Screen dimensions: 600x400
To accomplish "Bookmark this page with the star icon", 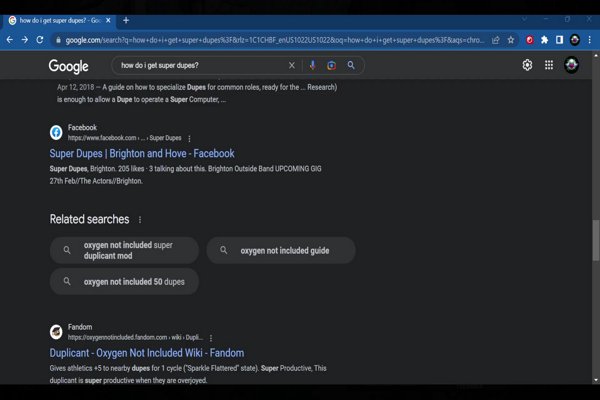I will 511,40.
